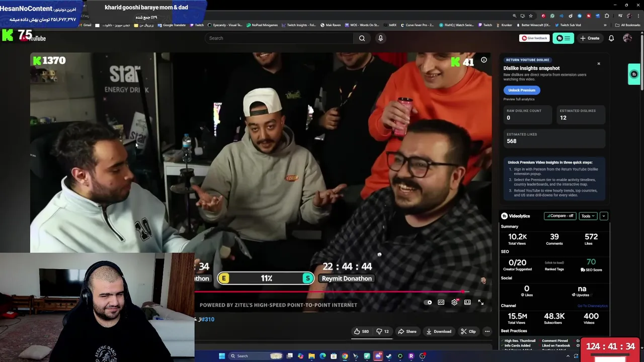The height and width of the screenshot is (362, 644).
Task: Toggle the Videolytics toolbar button in the header
Action: [563, 38]
